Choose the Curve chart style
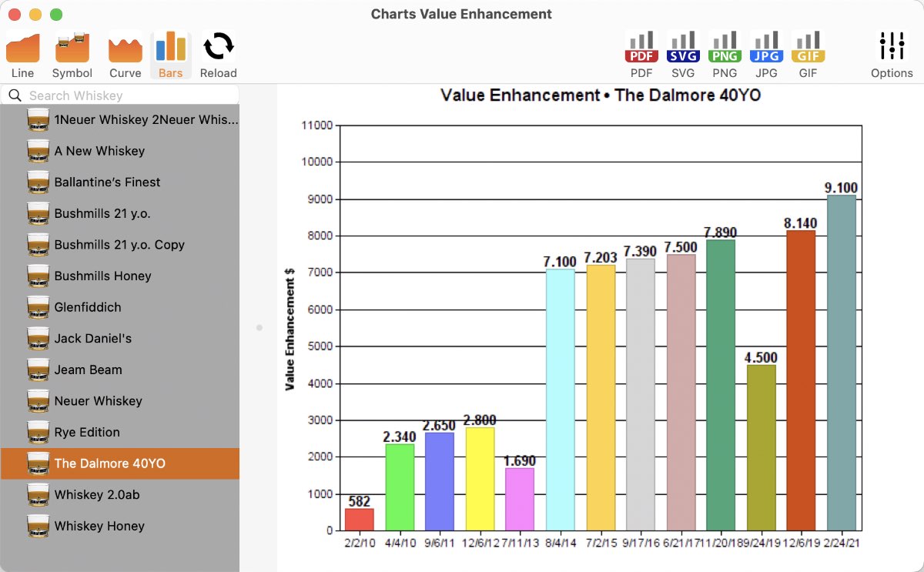924x572 pixels. [125, 55]
